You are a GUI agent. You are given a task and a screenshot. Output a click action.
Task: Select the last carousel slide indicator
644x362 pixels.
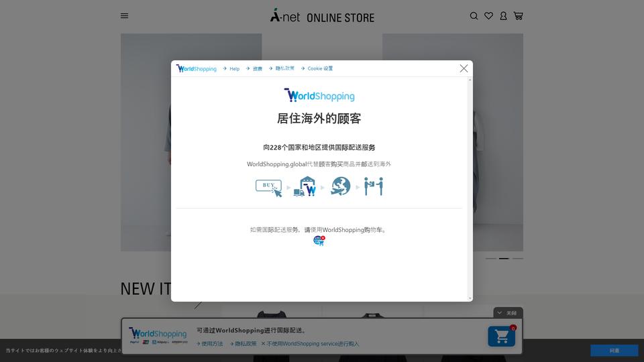(x=518, y=259)
